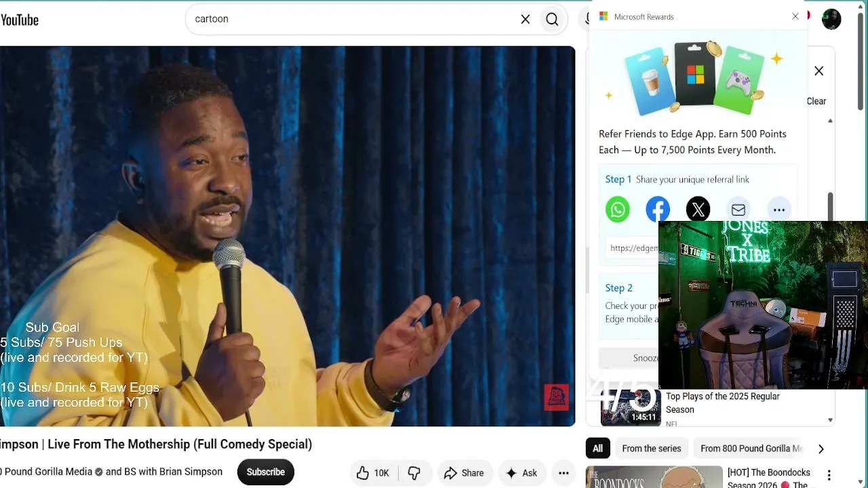Image resolution: width=868 pixels, height=488 pixels.
Task: Show next filter chips with arrow
Action: pos(821,449)
